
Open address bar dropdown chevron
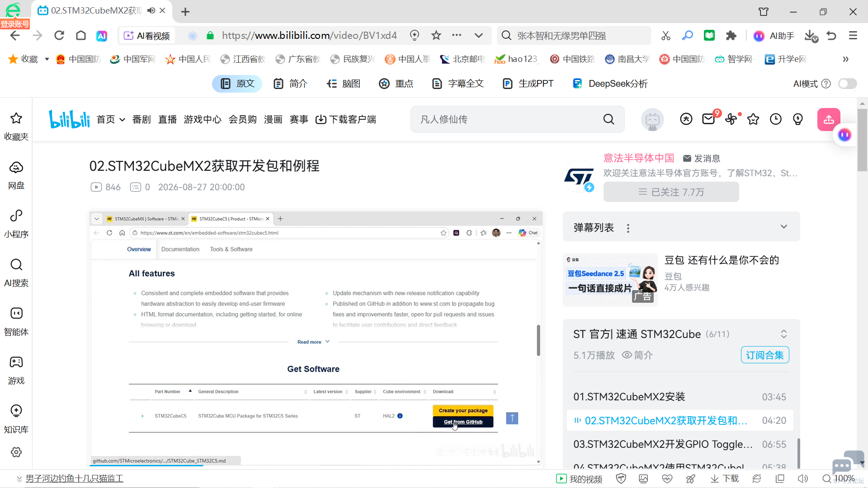[x=479, y=35]
